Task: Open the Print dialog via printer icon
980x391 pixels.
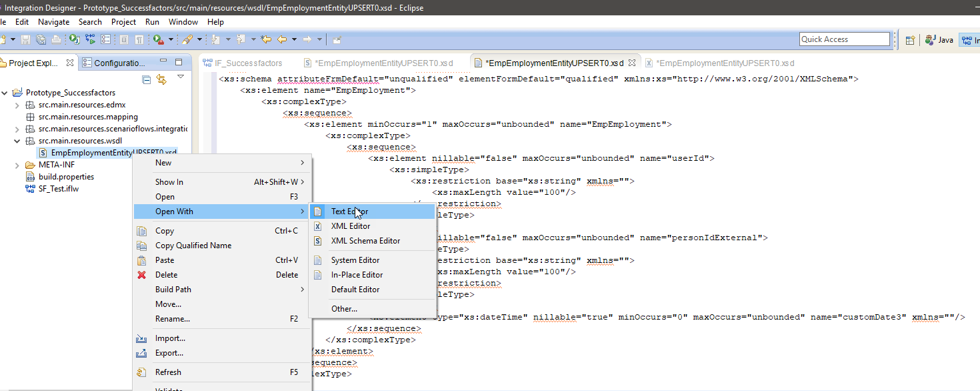Action: click(x=55, y=39)
